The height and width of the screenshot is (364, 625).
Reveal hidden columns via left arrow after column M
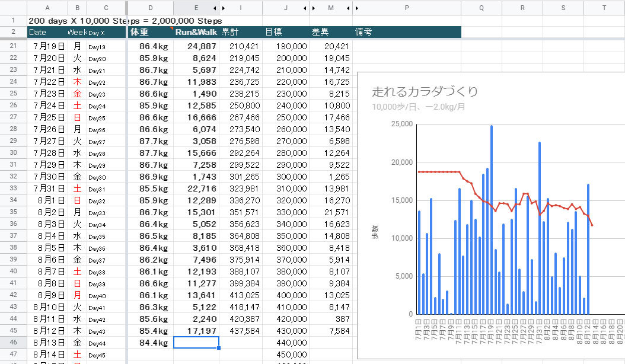click(x=348, y=8)
